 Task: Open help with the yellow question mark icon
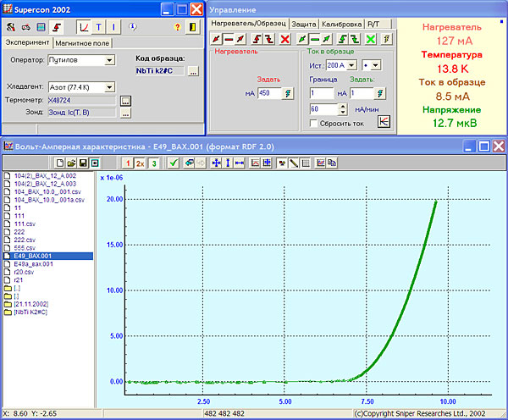click(x=177, y=27)
